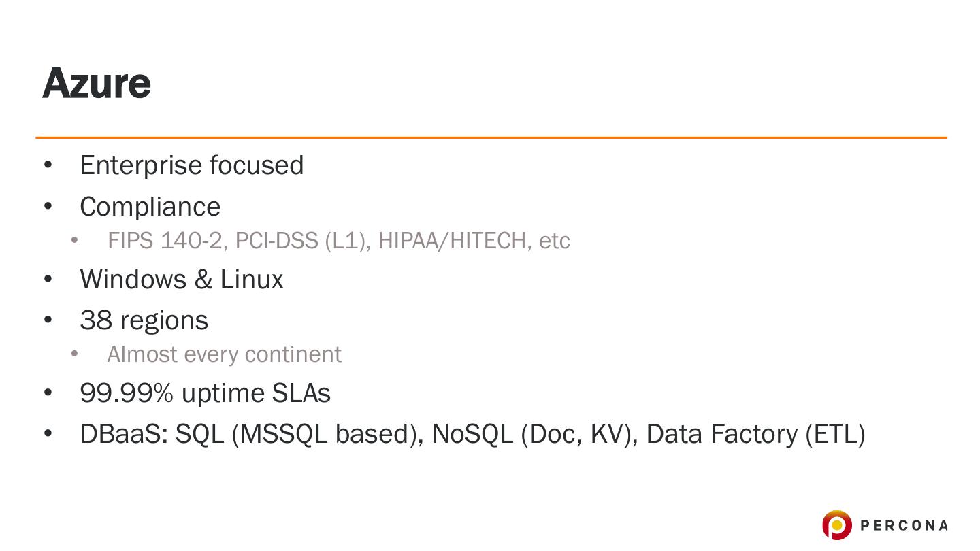Select the "Enterprise focused" bullet text
Viewport: 980px width, 551px height.
pyautogui.click(x=191, y=165)
